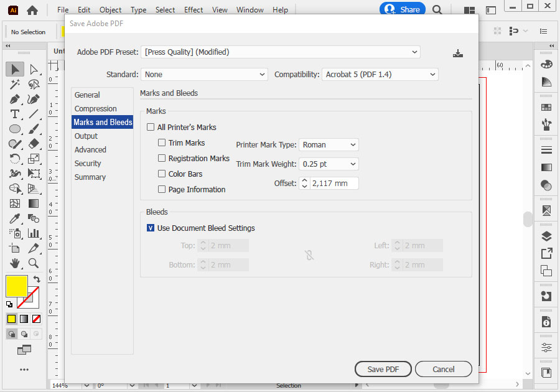
Task: Enable the Color Bars checkbox
Action: pyautogui.click(x=161, y=174)
